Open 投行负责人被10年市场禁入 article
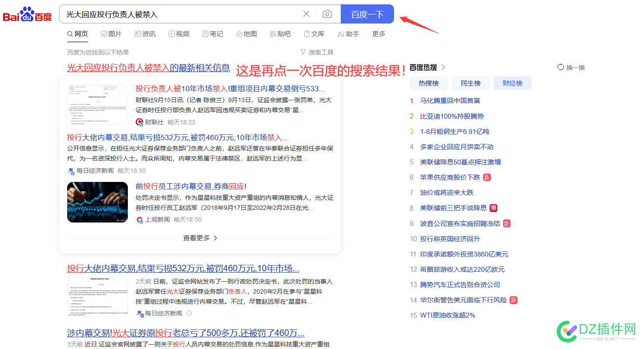 click(x=230, y=88)
